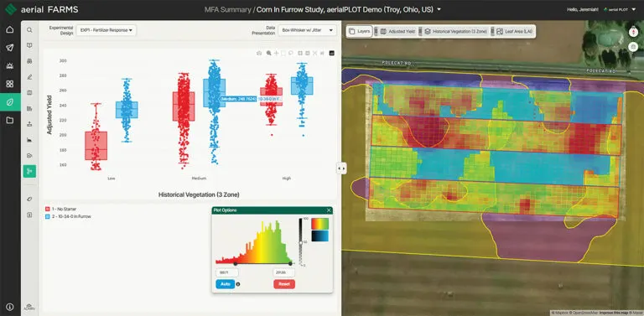
Task: Click the pencil edit icon in tool column
Action: click(x=29, y=77)
